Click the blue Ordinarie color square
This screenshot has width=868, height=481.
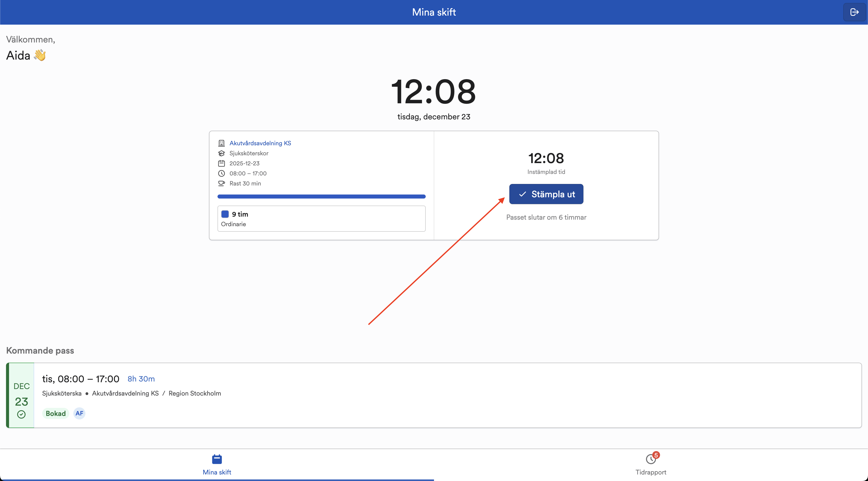coord(225,214)
